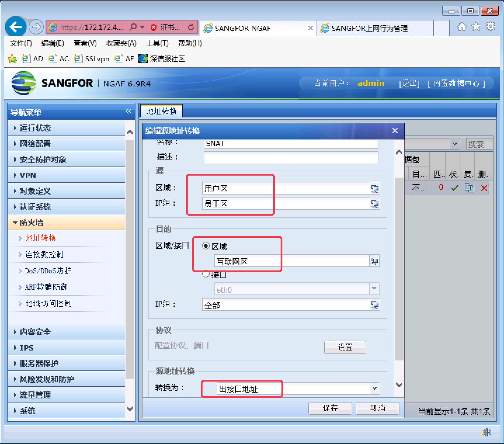Open the source IP组 picker icon

pyautogui.click(x=375, y=204)
